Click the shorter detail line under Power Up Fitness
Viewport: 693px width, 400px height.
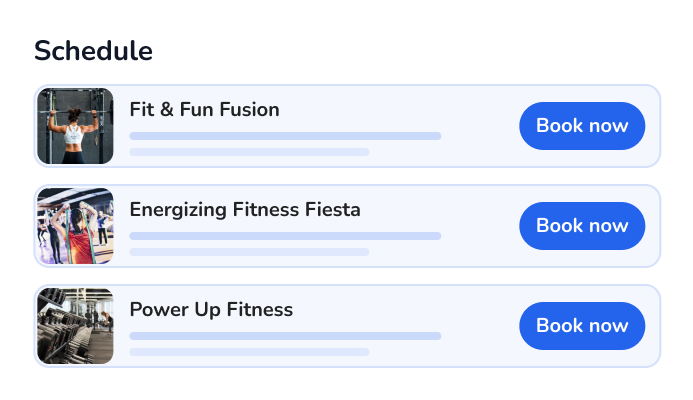(x=249, y=352)
